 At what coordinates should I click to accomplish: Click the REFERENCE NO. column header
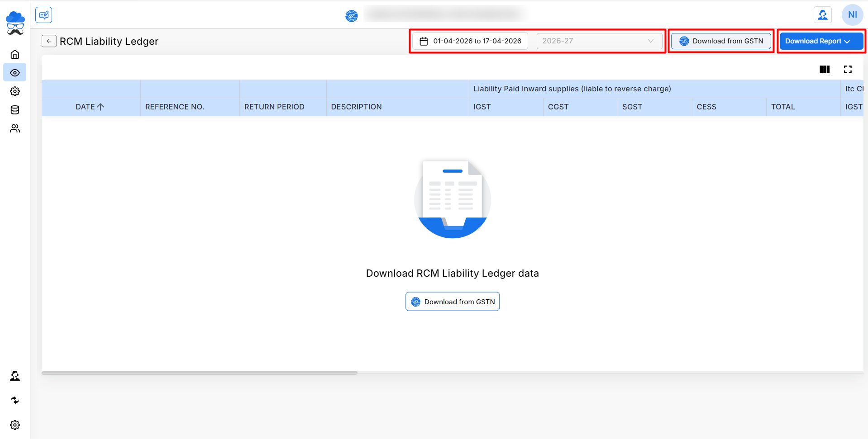175,107
